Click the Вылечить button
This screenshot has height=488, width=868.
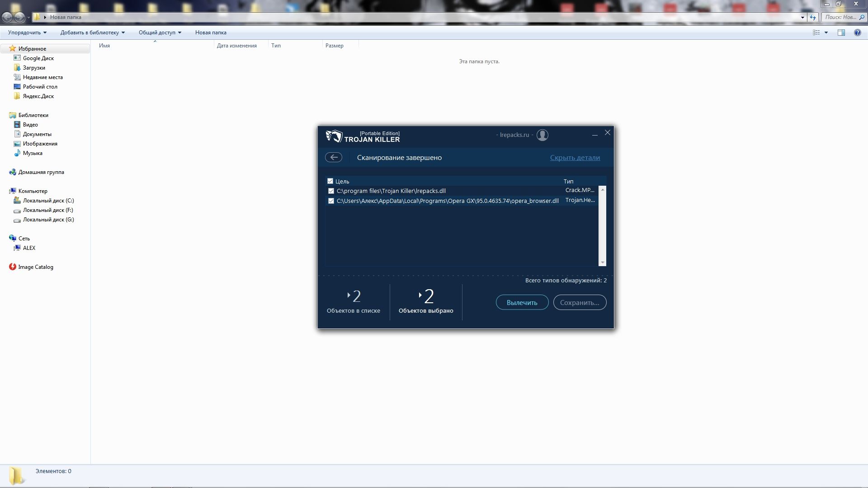pyautogui.click(x=522, y=302)
